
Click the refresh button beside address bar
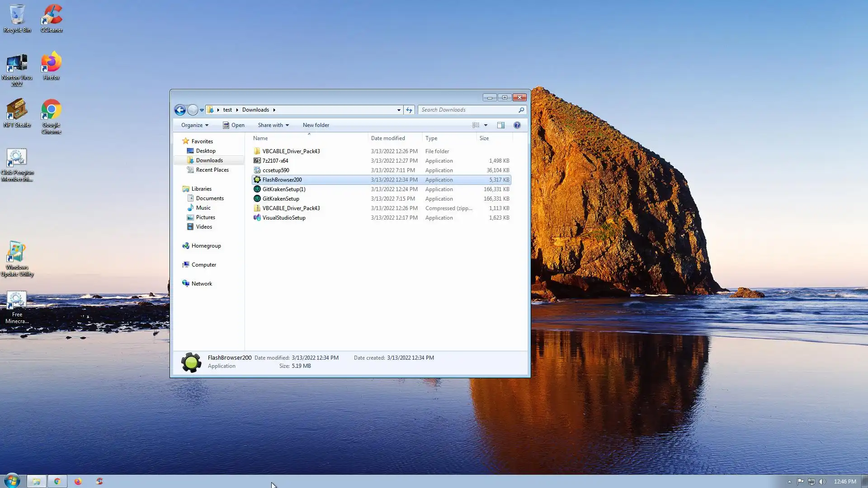[x=409, y=110]
